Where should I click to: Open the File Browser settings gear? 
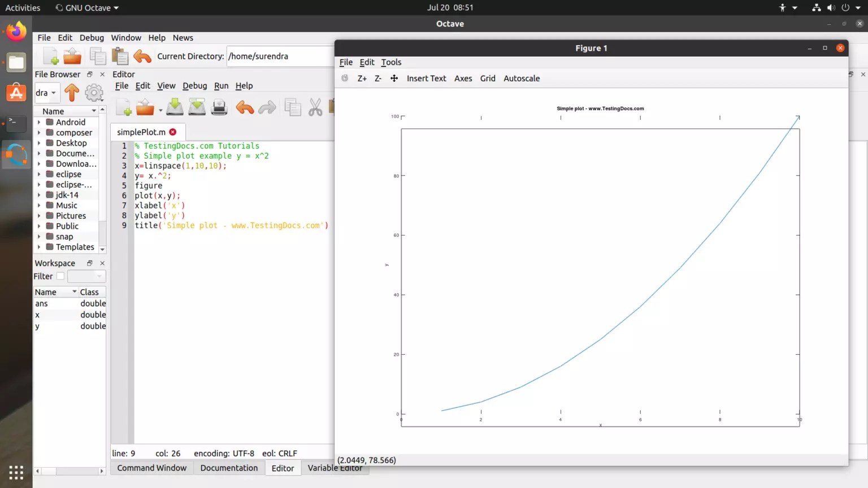(x=94, y=93)
